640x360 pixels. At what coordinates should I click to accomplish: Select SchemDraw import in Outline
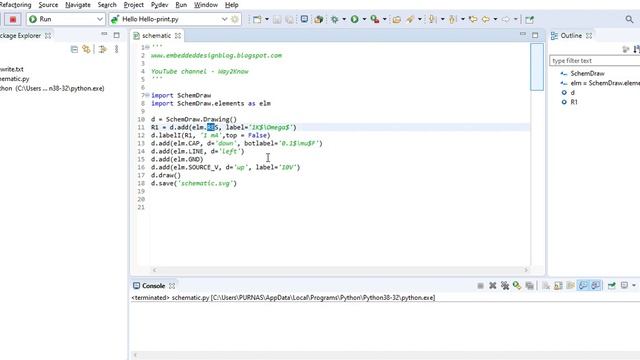click(x=587, y=73)
